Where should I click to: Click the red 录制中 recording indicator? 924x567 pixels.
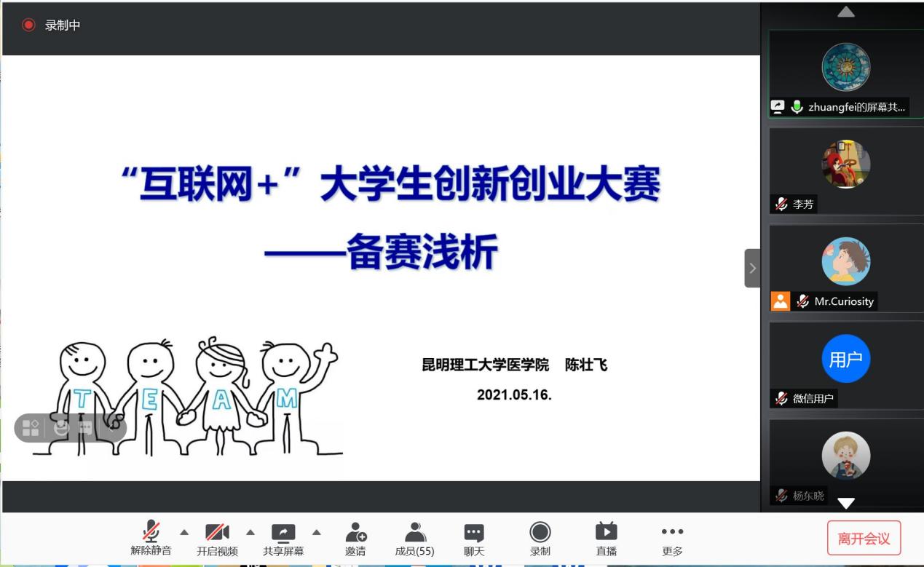pos(28,25)
